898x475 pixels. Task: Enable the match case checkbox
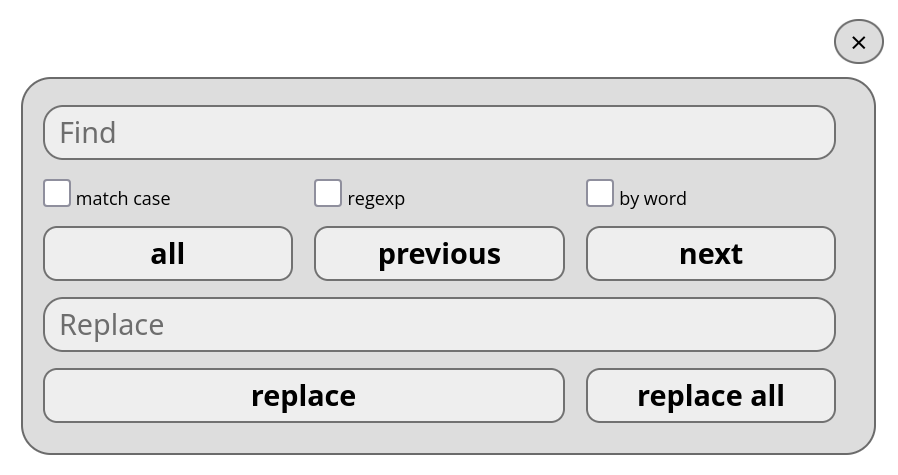[57, 193]
